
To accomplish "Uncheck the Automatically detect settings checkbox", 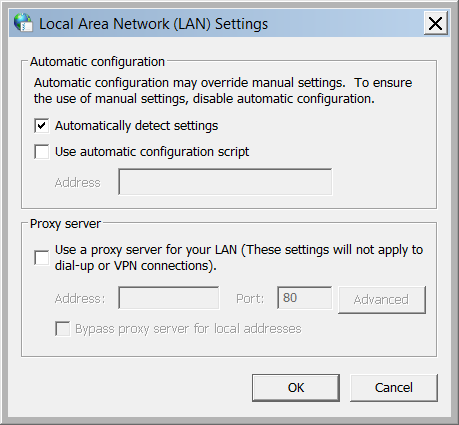I will pyautogui.click(x=42, y=126).
